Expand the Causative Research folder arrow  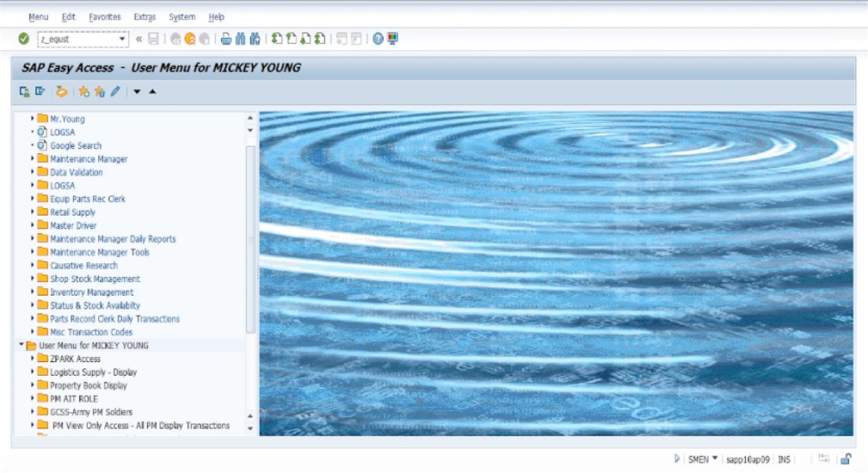(x=32, y=265)
